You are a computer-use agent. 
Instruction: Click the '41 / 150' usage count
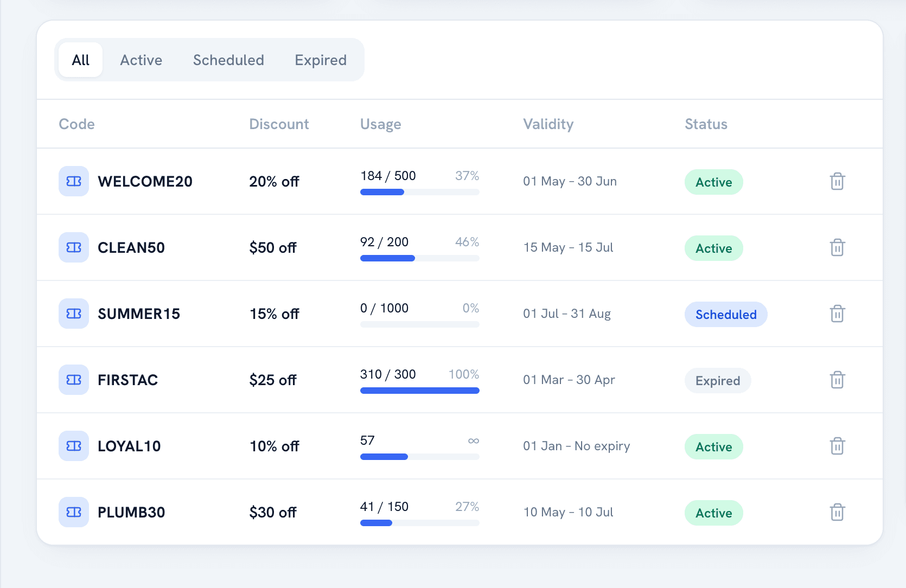tap(385, 507)
